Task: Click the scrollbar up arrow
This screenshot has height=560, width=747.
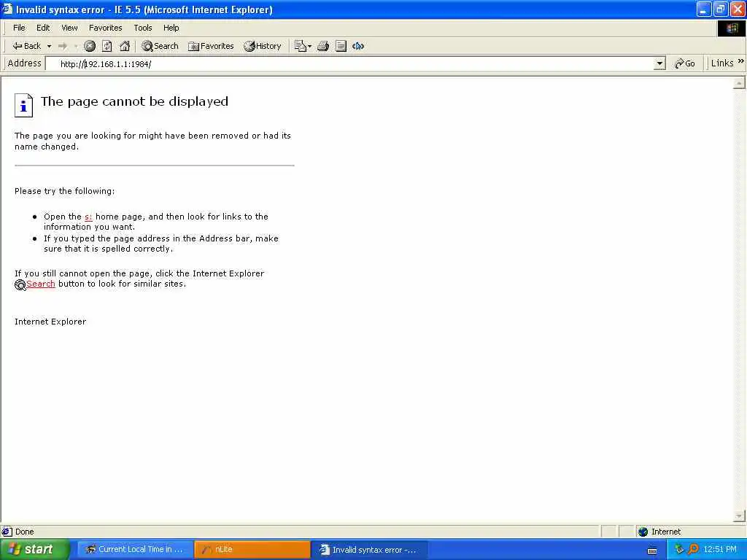Action: click(739, 83)
